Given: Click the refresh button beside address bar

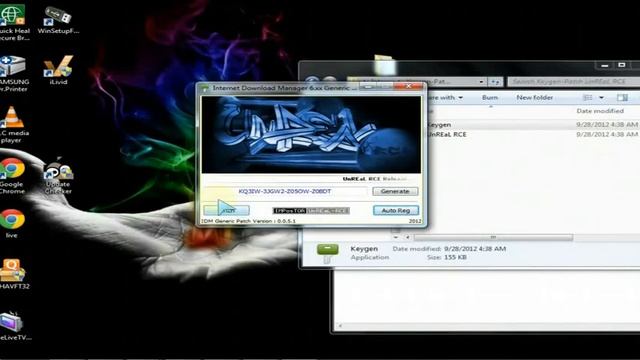Looking at the screenshot, I should pyautogui.click(x=495, y=82).
